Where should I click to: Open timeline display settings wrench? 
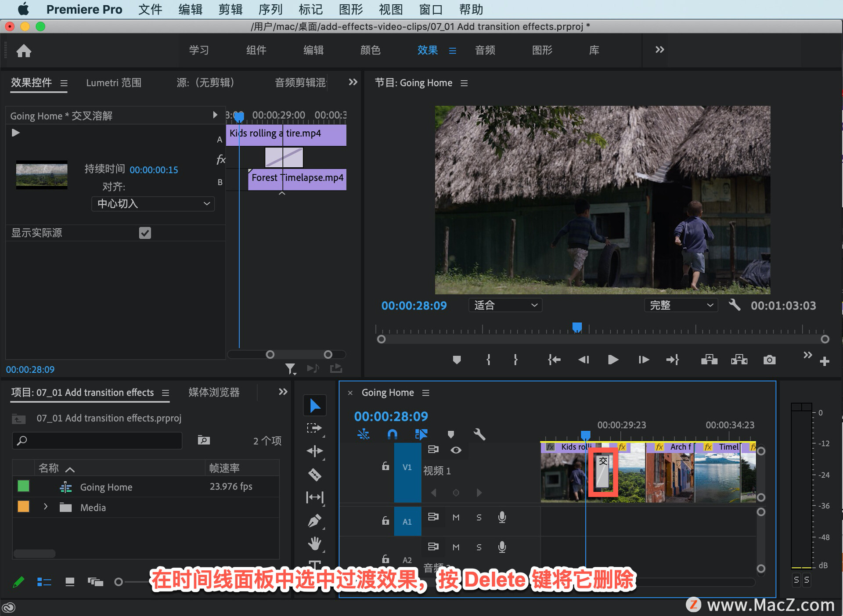[479, 435]
